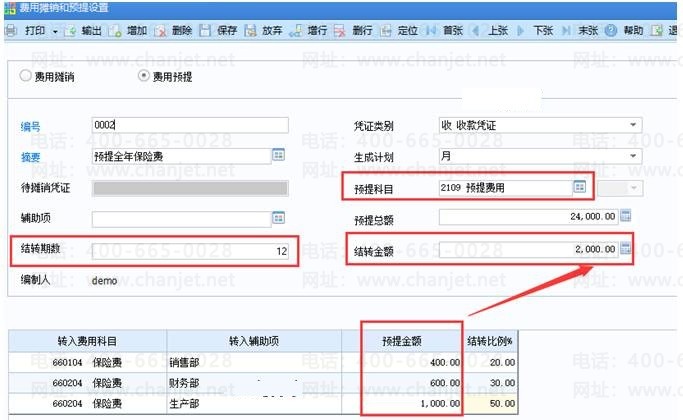Screen dimensions: 683x420
Task: Click the 定位 toolbar label
Action: 408,30
